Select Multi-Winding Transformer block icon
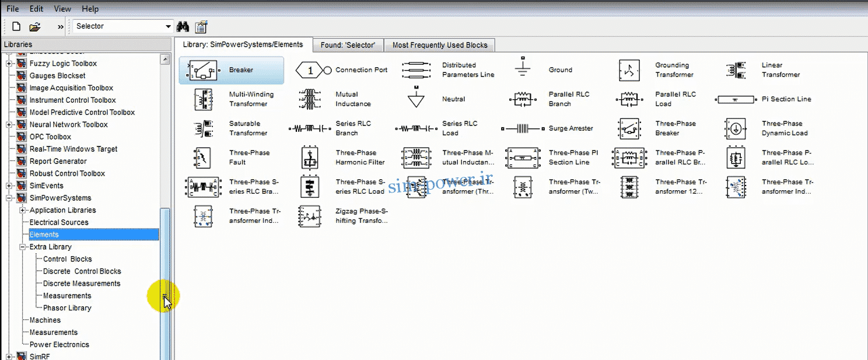Viewport: 868px width, 360px height. 203,99
